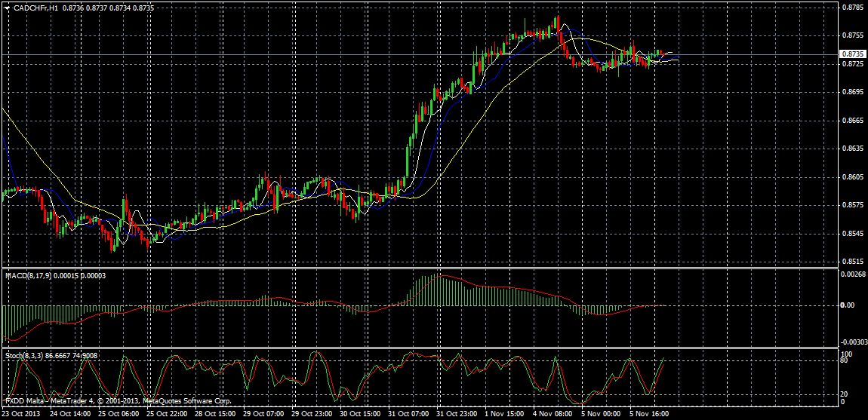Click the 0.8515 price scale label

851,262
